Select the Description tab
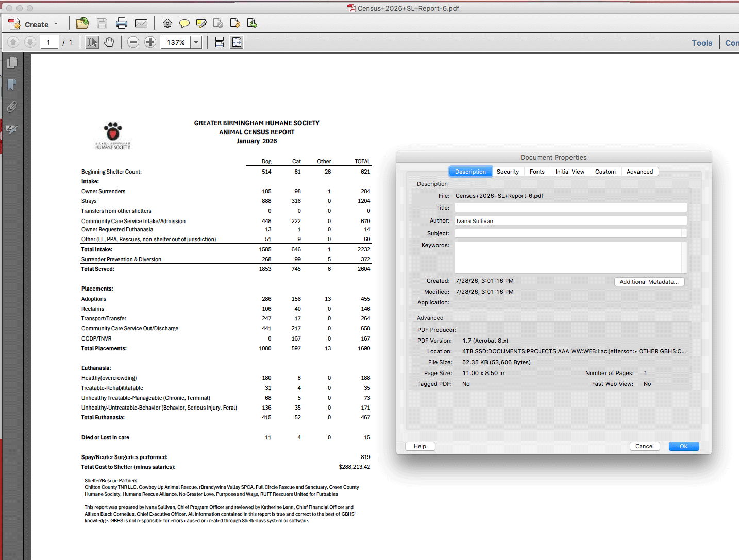 tap(470, 172)
